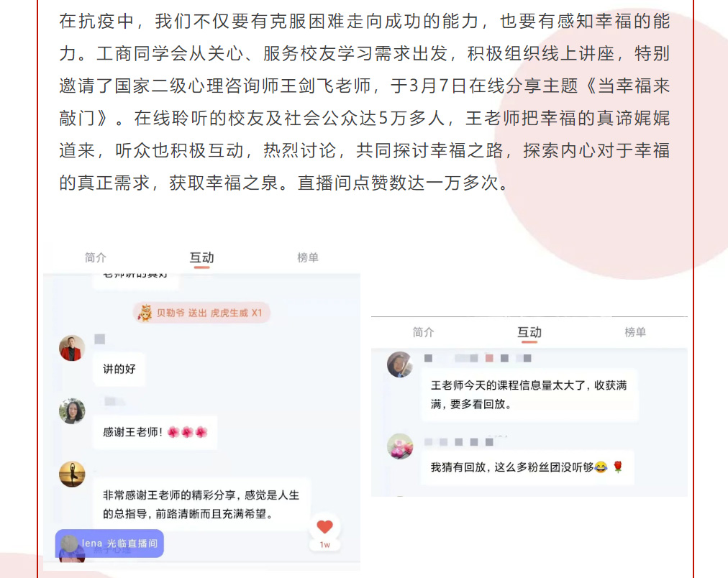The height and width of the screenshot is (578, 728).
Task: Click the red-jacket user avatar
Action: [72, 348]
